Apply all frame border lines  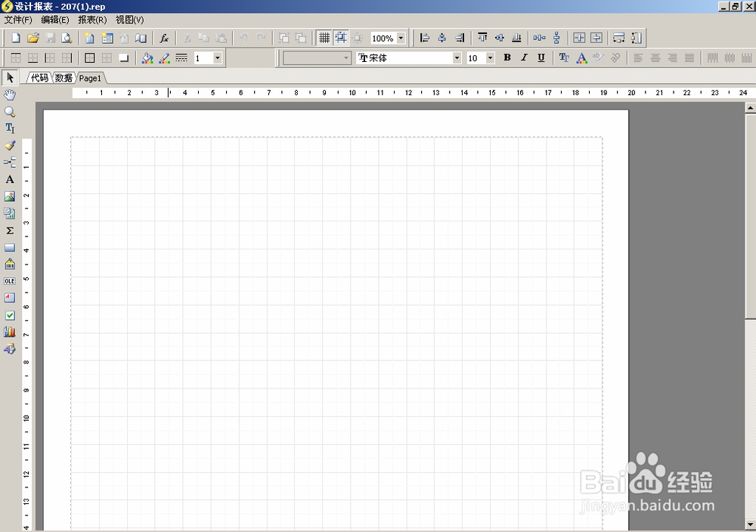point(90,58)
